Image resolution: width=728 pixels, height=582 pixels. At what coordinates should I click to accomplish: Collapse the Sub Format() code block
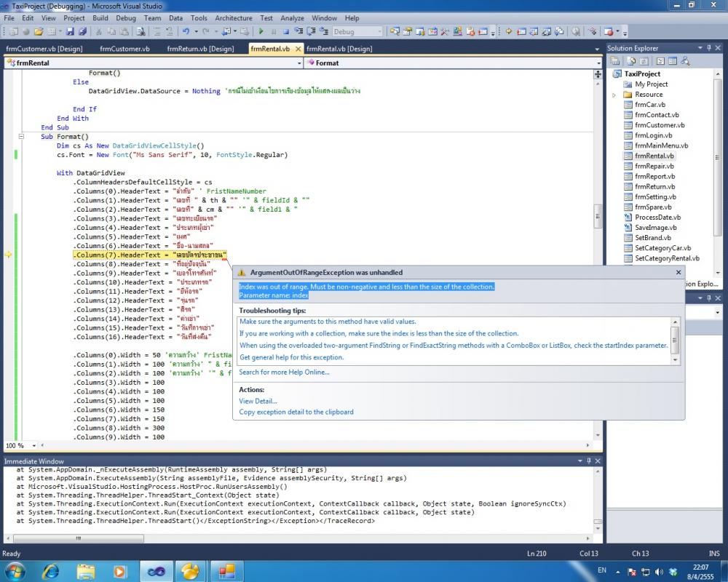pos(21,137)
